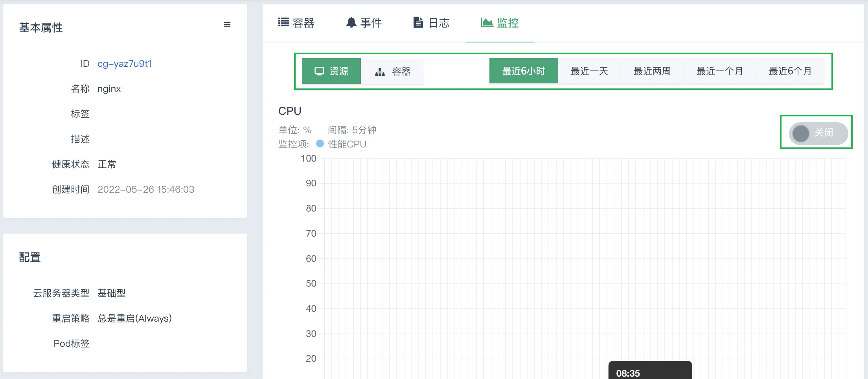Click the creation time 2022-05-26 15:46:03
Image resolution: width=868 pixels, height=379 pixels.
[x=146, y=189]
